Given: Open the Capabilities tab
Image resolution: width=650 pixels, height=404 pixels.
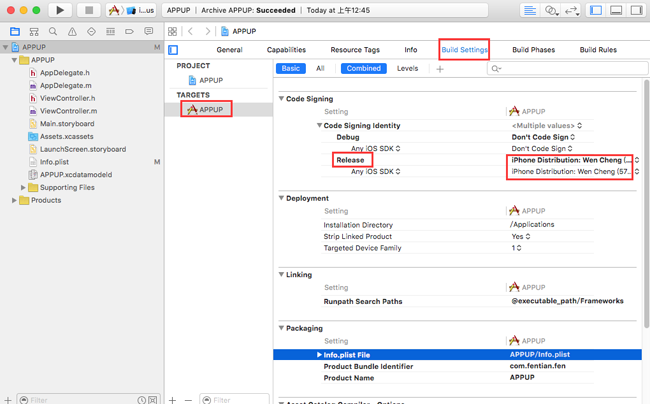Looking at the screenshot, I should (286, 49).
